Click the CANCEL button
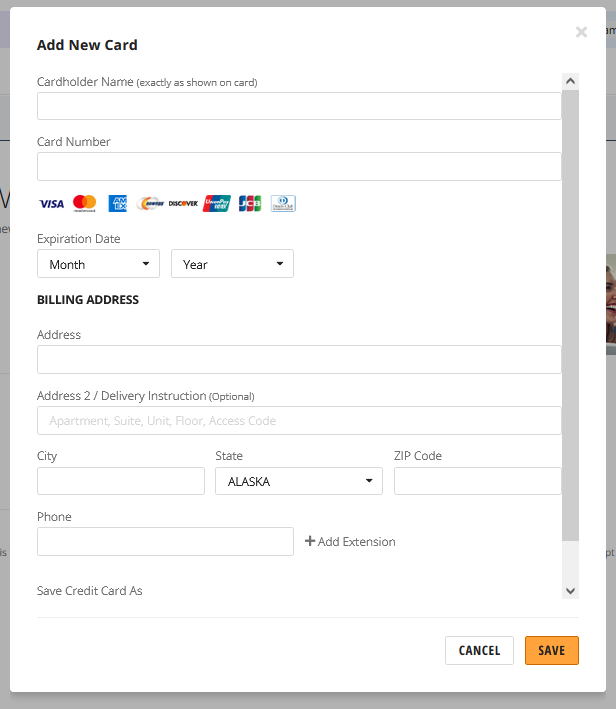This screenshot has width=616, height=709. coord(479,651)
